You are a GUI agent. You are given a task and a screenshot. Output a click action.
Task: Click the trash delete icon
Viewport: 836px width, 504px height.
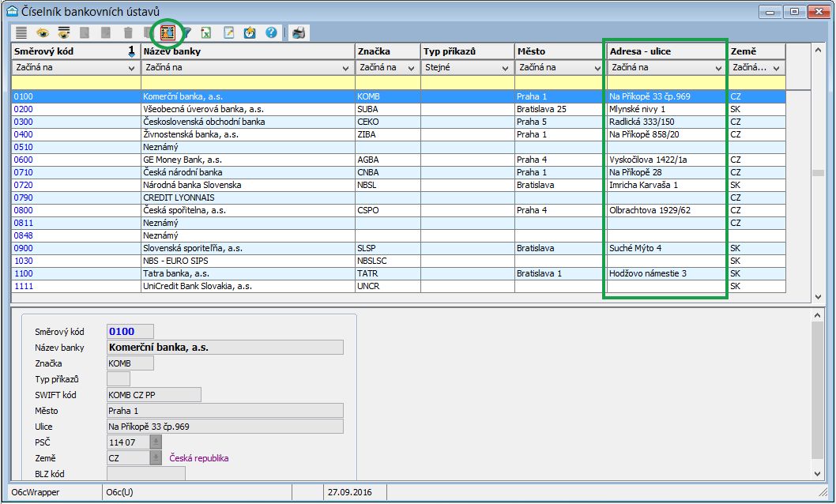pos(128,32)
